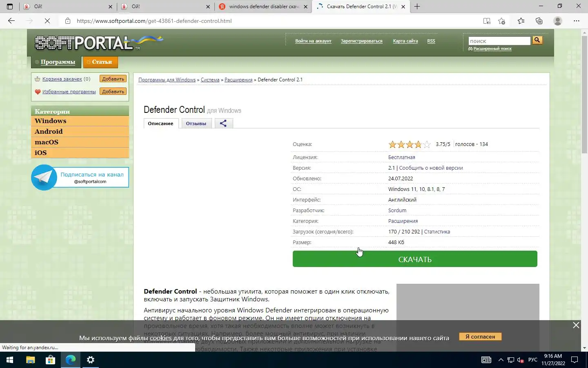This screenshot has width=588, height=368.
Task: Add this page to favorites star
Action: [x=502, y=21]
